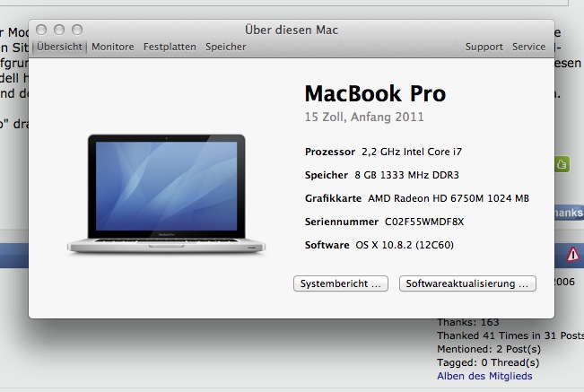Click the Tagged: 0 Thread(s) text
584x392 pixels.
click(x=488, y=362)
